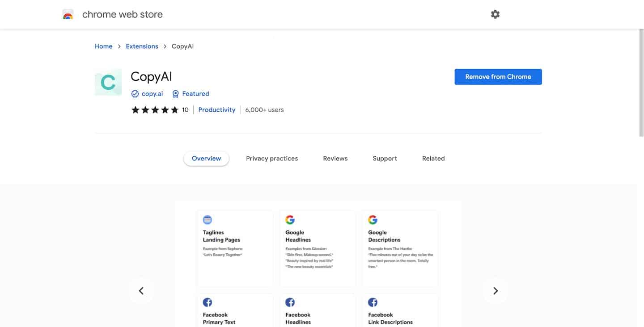Viewport: 644px width, 327px height.
Task: Click the page vertical scrollbar
Action: [x=641, y=83]
